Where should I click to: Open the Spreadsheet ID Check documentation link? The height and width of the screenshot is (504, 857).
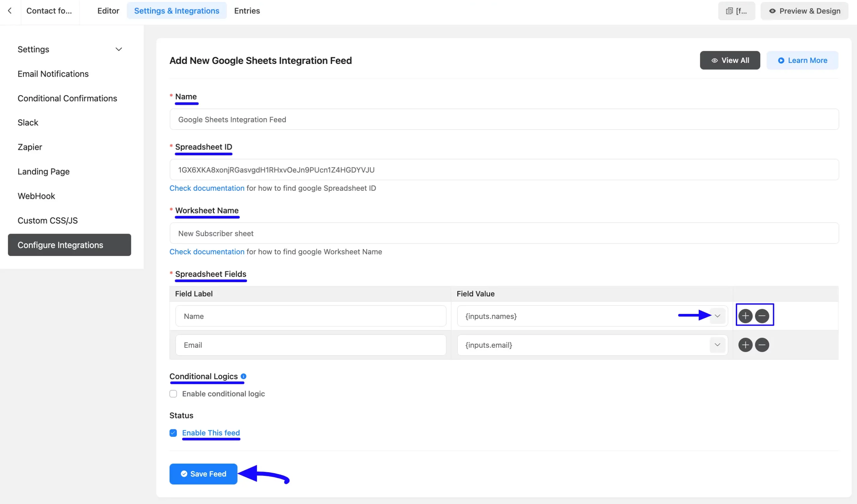(x=207, y=188)
